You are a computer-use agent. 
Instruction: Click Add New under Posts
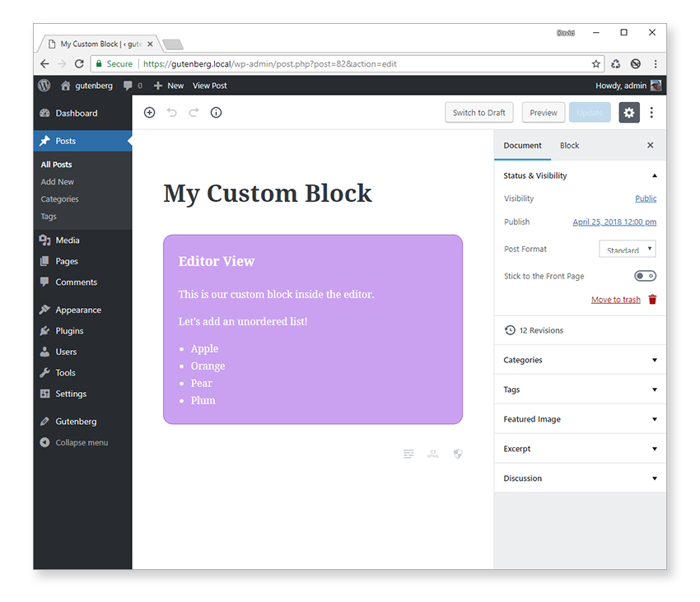tap(57, 182)
